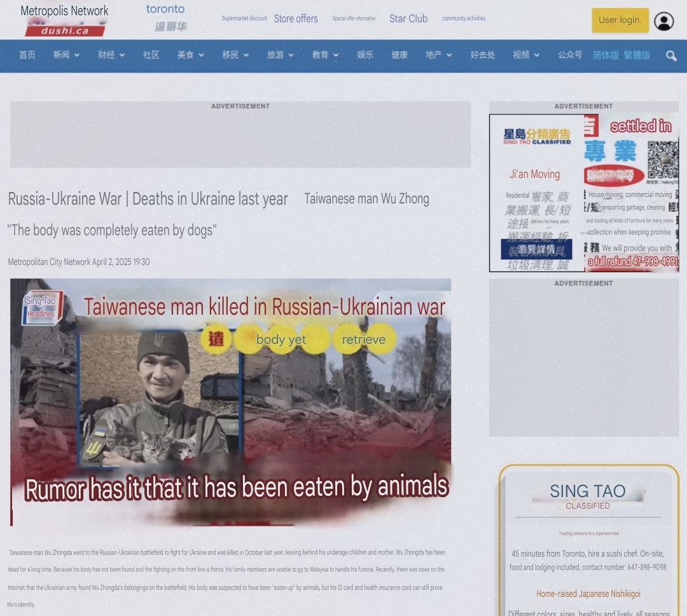
Task: Switch to 繁體版 language version
Action: click(637, 55)
